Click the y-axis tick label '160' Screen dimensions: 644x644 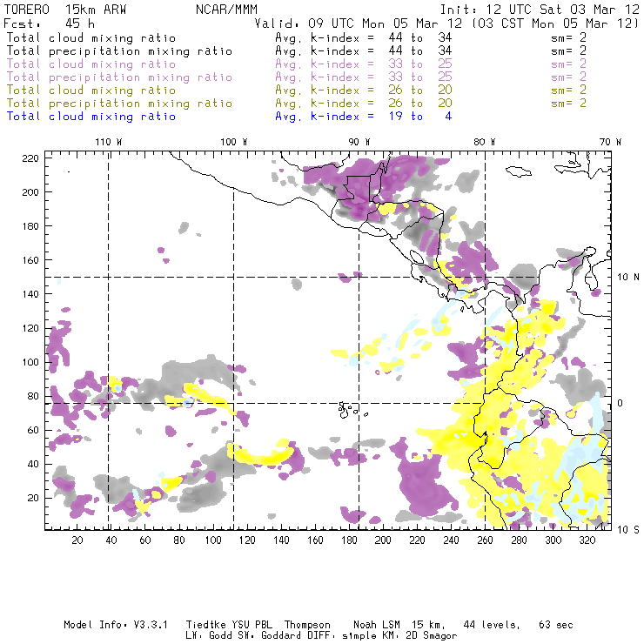coord(30,260)
